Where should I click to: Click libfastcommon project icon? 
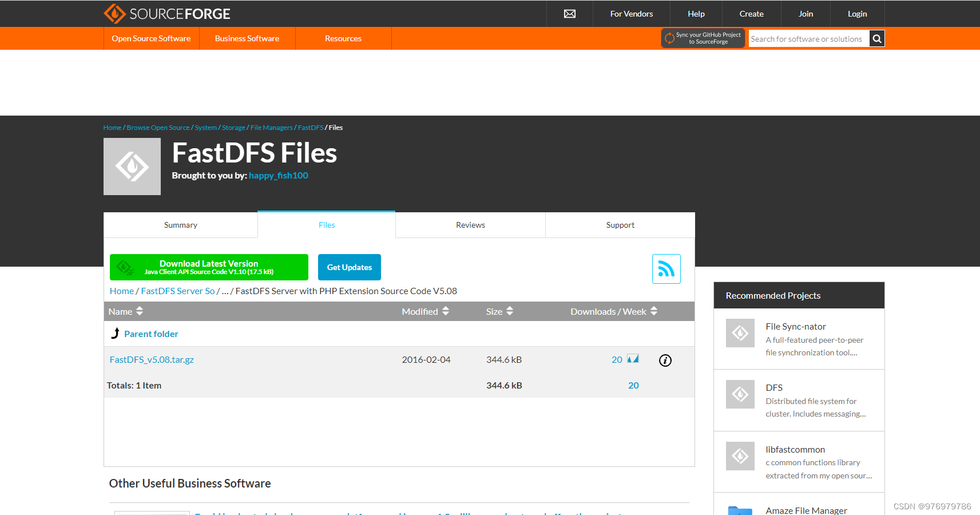[x=740, y=456]
